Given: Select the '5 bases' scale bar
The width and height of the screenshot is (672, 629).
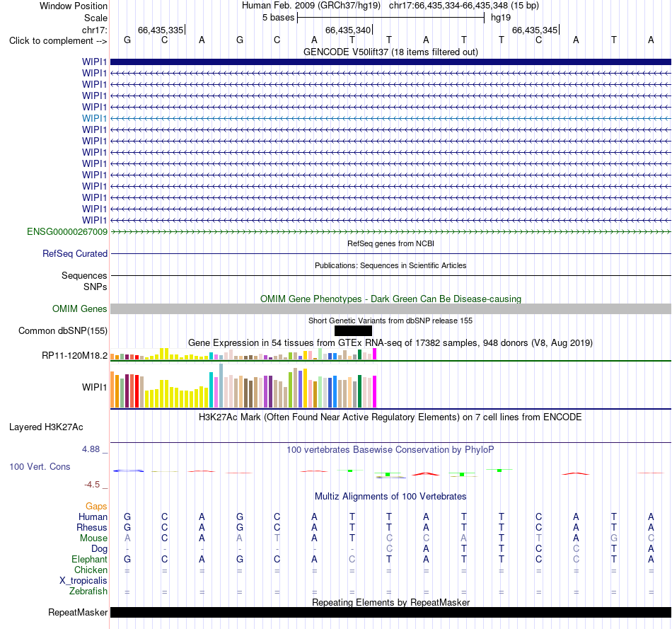Looking at the screenshot, I should pos(391,18).
